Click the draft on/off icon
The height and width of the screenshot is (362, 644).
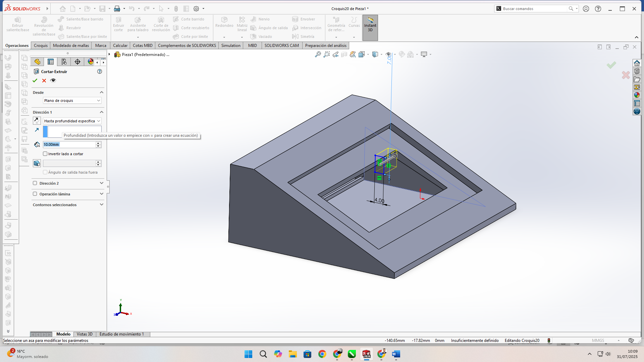pyautogui.click(x=37, y=163)
